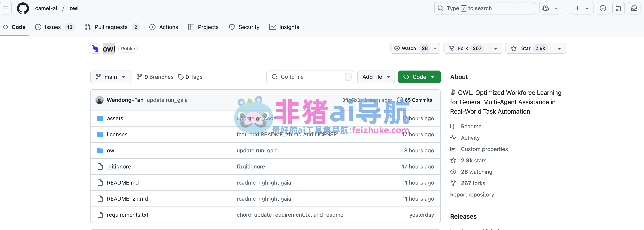Image resolution: width=644 pixels, height=230 pixels.
Task: Expand the green Code dropdown
Action: click(419, 77)
